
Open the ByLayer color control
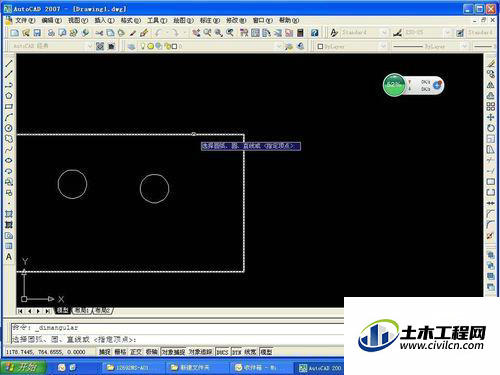(x=352, y=46)
